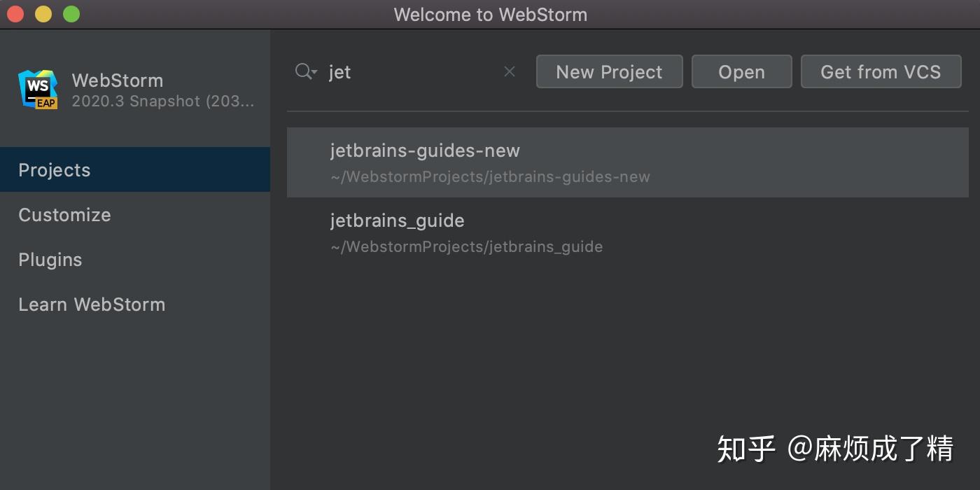Select the jetbrains-guides-new project entry
The height and width of the screenshot is (490, 980).
point(425,150)
